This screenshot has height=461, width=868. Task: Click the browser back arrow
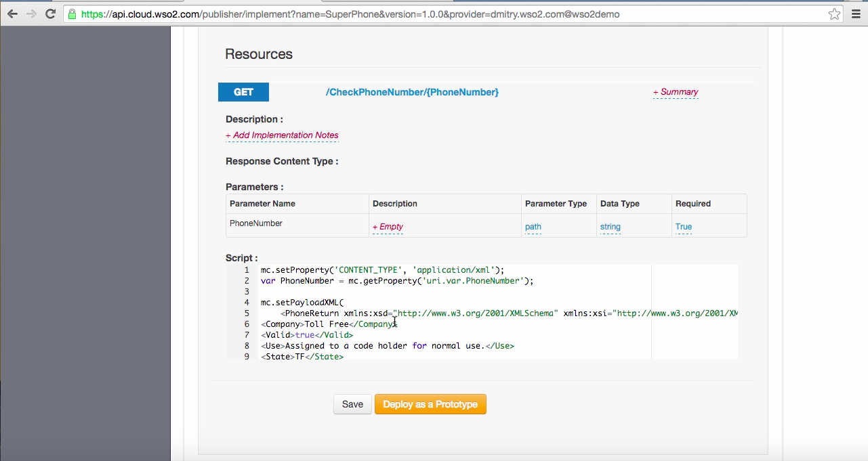(x=12, y=14)
